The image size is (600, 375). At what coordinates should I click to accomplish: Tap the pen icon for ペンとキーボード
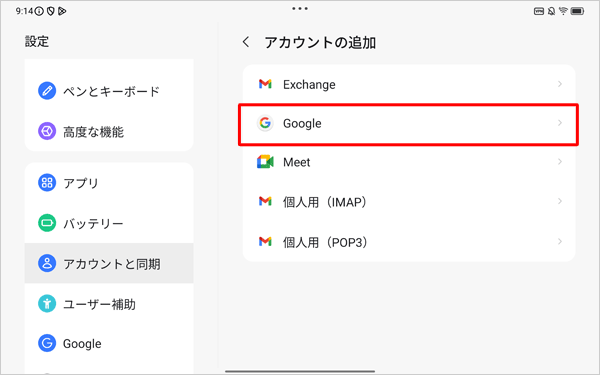pyautogui.click(x=47, y=91)
